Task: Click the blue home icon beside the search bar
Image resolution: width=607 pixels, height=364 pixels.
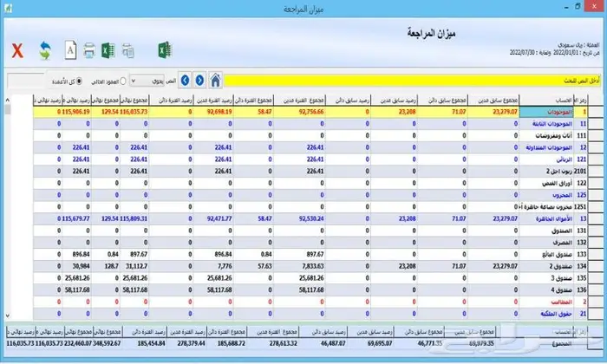Action: pos(215,81)
